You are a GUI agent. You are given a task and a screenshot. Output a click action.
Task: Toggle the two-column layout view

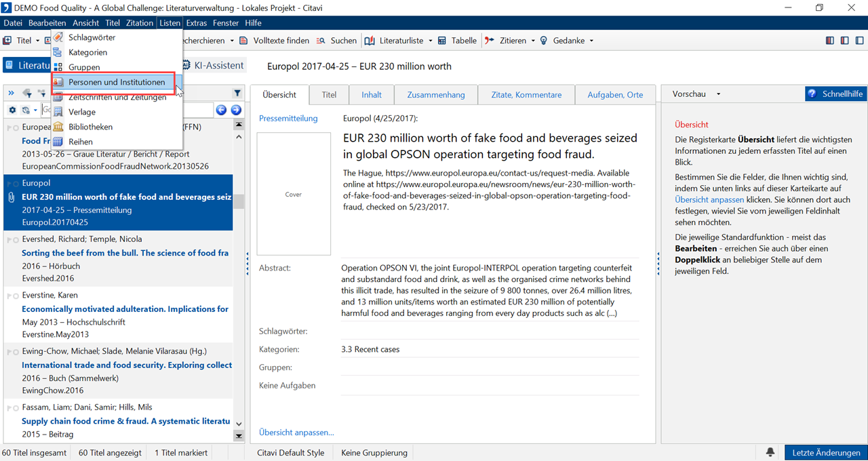(844, 41)
